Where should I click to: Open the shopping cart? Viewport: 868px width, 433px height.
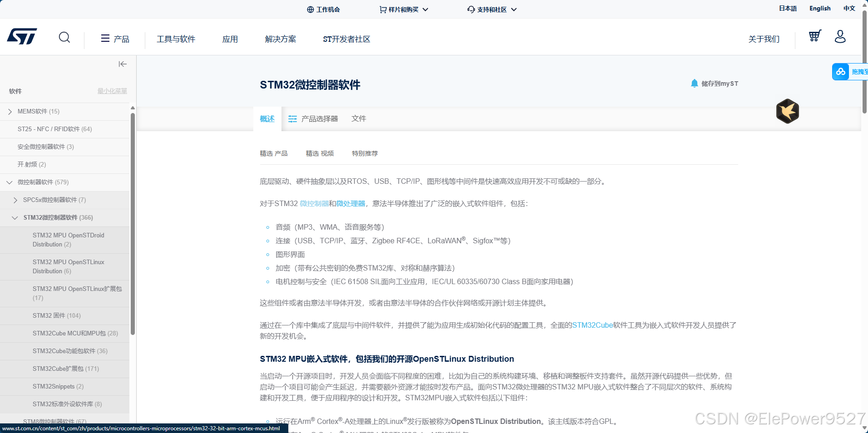(x=815, y=36)
